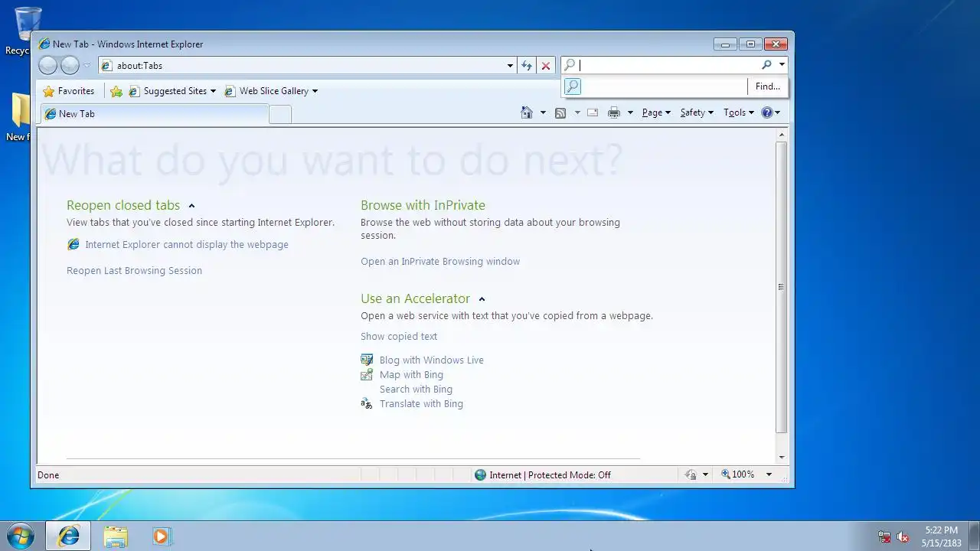Click the page scrollbar down arrow
Viewport: 980px width, 551px height.
pos(782,457)
